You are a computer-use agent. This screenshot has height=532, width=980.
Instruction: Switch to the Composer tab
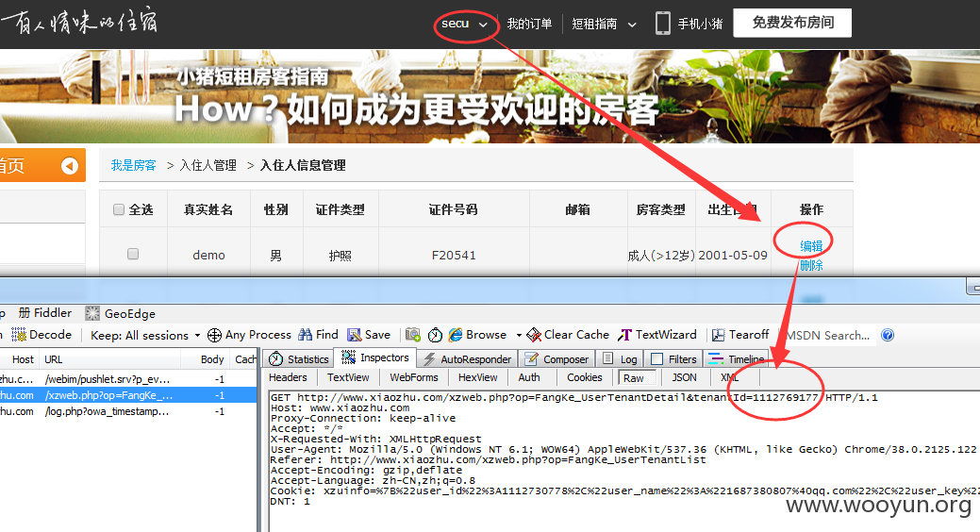point(556,358)
